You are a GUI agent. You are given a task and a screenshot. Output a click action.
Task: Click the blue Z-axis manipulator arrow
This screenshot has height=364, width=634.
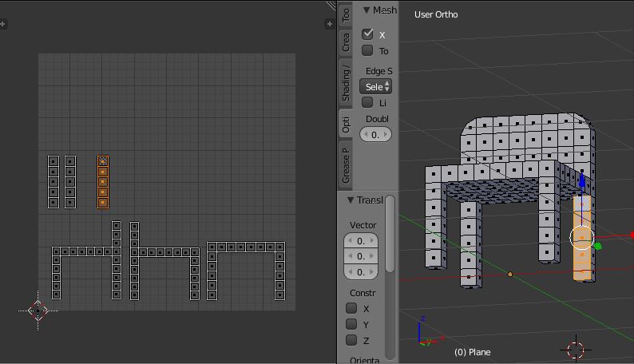582,180
